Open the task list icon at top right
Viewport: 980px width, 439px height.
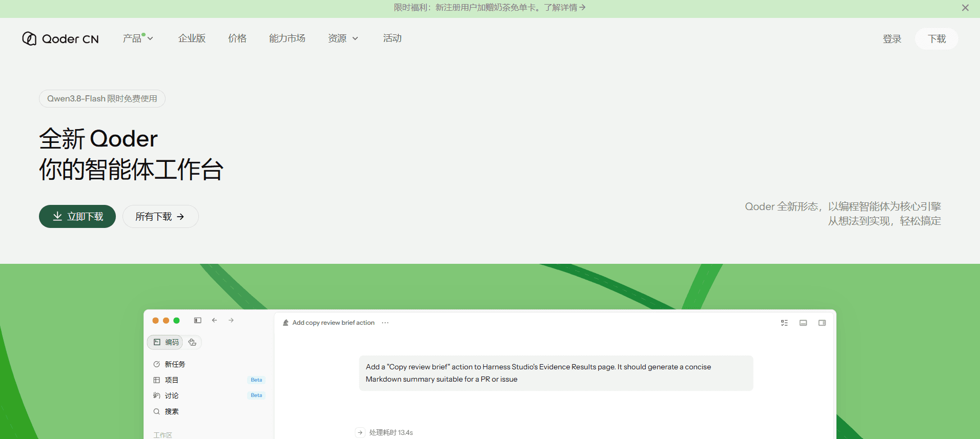coord(784,323)
